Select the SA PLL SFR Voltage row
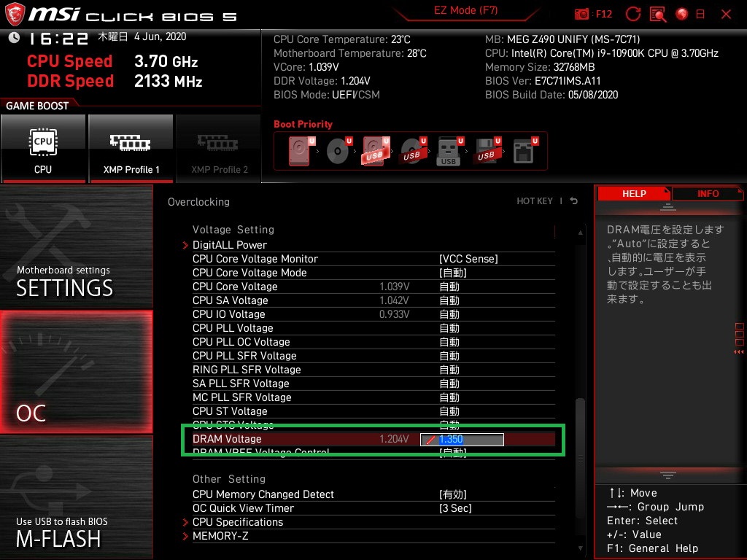This screenshot has width=747, height=560. click(x=373, y=383)
